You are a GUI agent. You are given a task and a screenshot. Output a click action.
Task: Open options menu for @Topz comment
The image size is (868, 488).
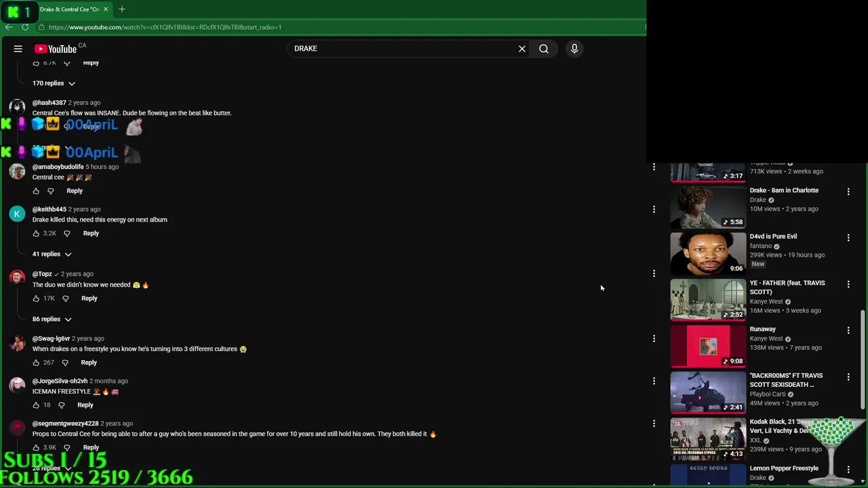(654, 274)
